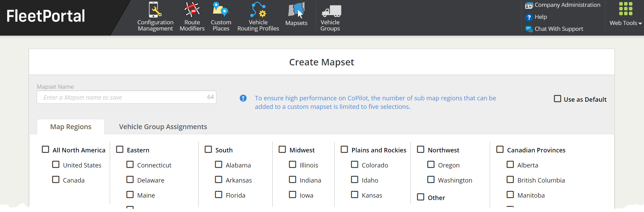Click the Chat With Support icon
644x212 pixels.
point(529,29)
